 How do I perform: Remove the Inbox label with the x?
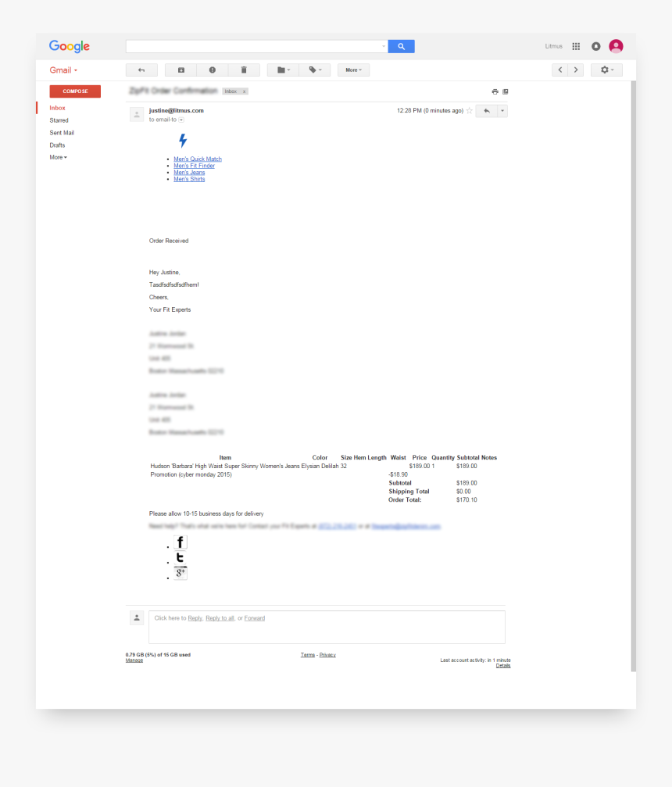tap(245, 91)
